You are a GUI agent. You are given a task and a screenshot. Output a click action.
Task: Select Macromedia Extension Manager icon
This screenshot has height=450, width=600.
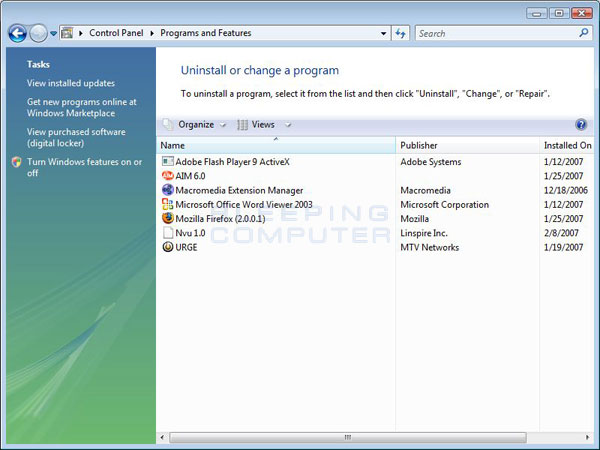coord(168,190)
